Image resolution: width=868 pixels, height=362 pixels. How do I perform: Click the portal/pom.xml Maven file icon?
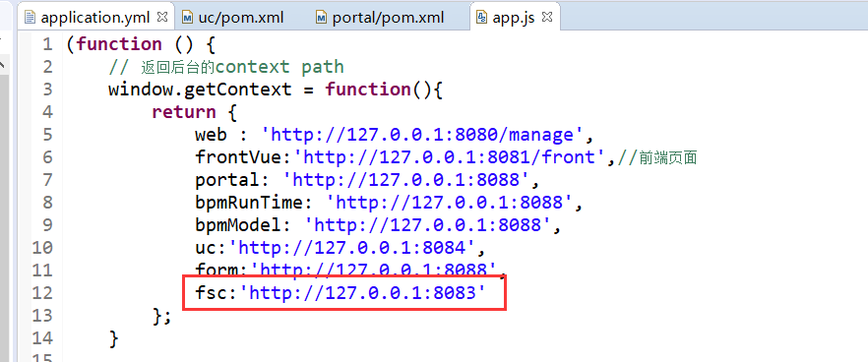point(322,17)
